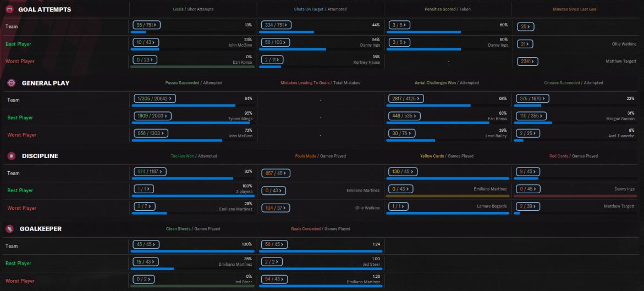Open team red cards 9 / 45 stat
The width and height of the screenshot is (644, 291).
pos(528,171)
